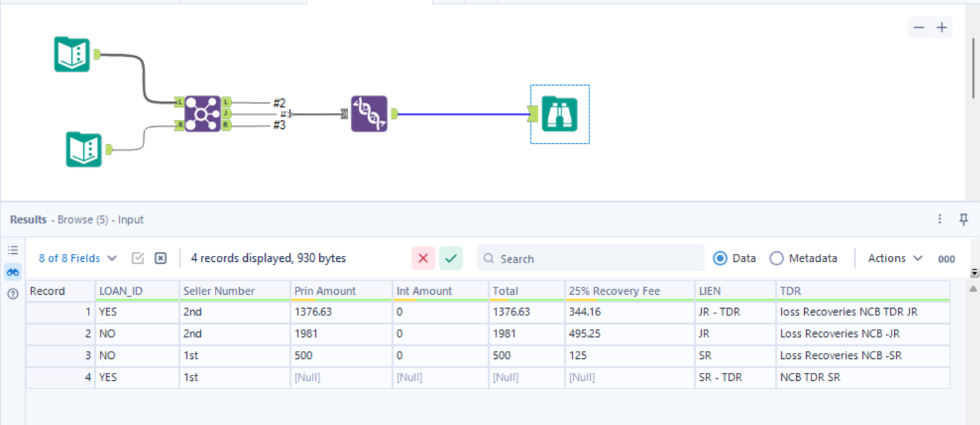
Task: Select the bottom Input Data tool
Action: (x=83, y=148)
